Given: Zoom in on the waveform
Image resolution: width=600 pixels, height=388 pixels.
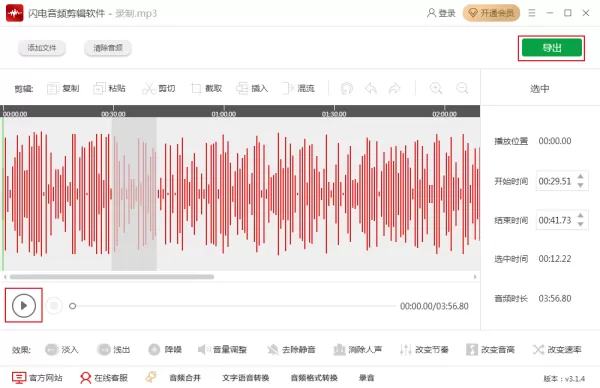Looking at the screenshot, I should 436,88.
